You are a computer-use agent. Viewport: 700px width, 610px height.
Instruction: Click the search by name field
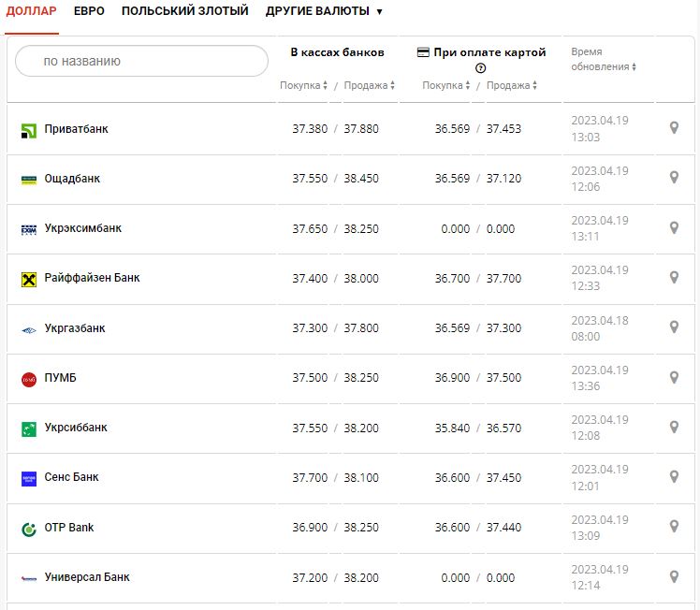142,61
